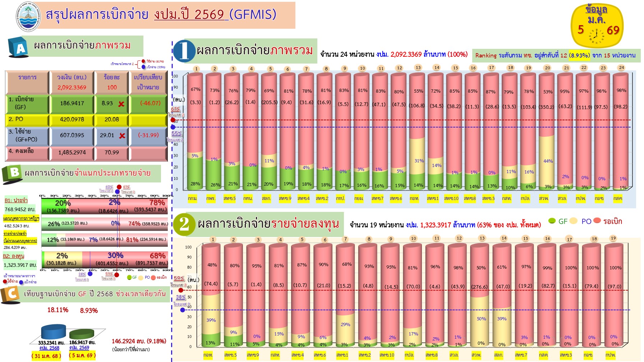Click the blue circle numbered 1 section badge
Screen dimensions: 644x362
click(x=184, y=51)
